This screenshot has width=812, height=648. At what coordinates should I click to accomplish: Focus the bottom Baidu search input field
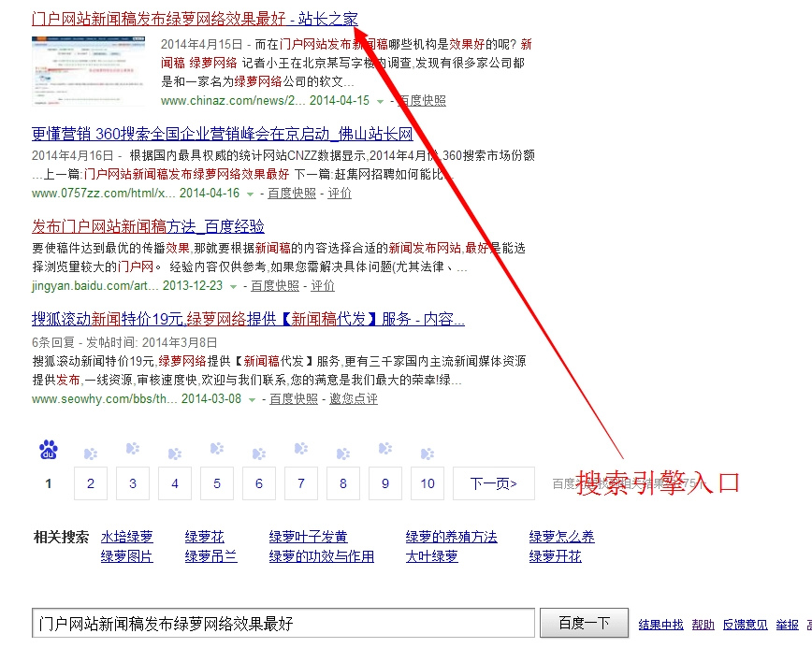point(283,623)
